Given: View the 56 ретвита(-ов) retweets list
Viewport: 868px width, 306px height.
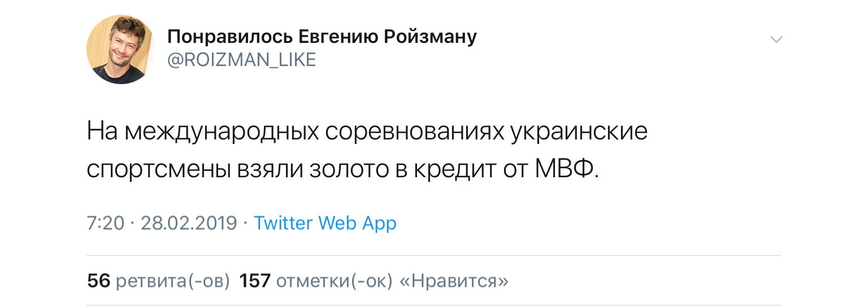Looking at the screenshot, I should pos(158,281).
